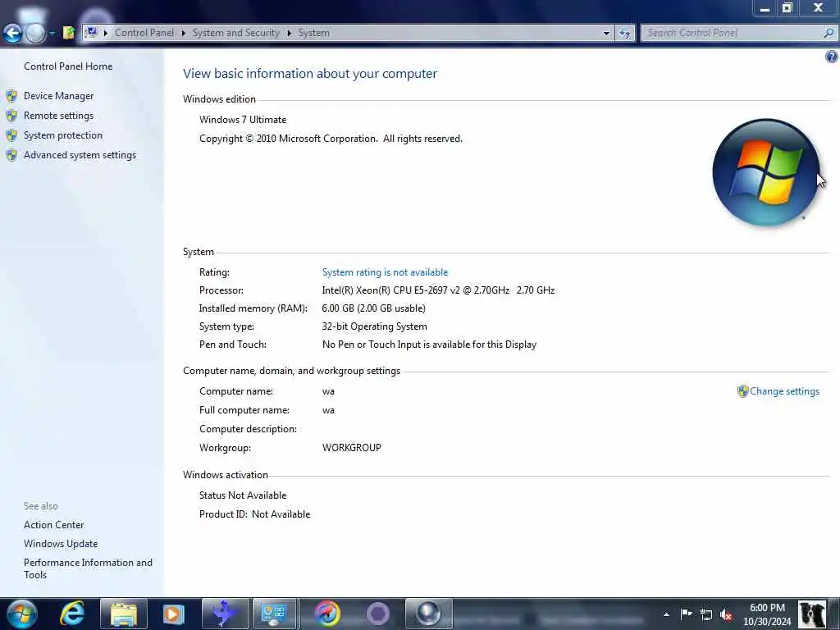The width and height of the screenshot is (840, 630).
Task: Click the computer icon in address bar
Action: (92, 33)
